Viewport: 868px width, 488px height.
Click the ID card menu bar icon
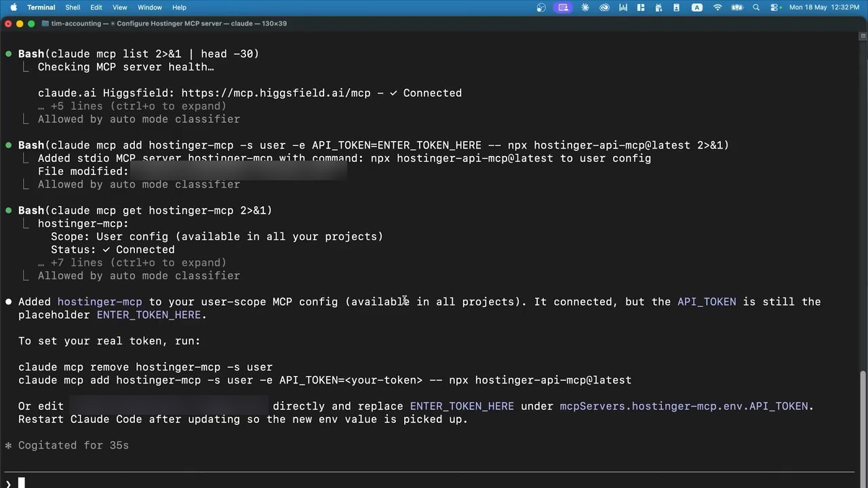pyautogui.click(x=675, y=7)
